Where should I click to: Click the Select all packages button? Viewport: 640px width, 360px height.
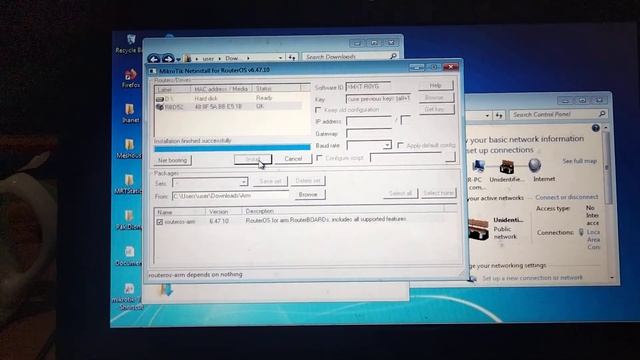click(400, 193)
